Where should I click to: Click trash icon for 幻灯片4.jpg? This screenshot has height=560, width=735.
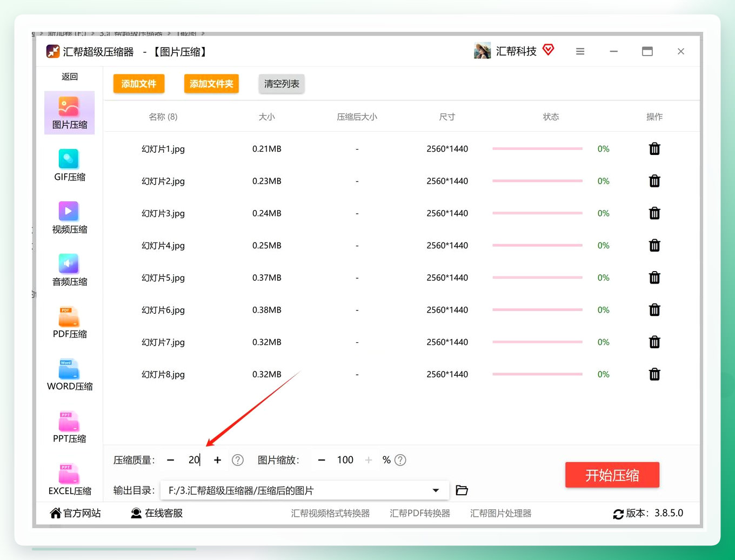pos(654,246)
